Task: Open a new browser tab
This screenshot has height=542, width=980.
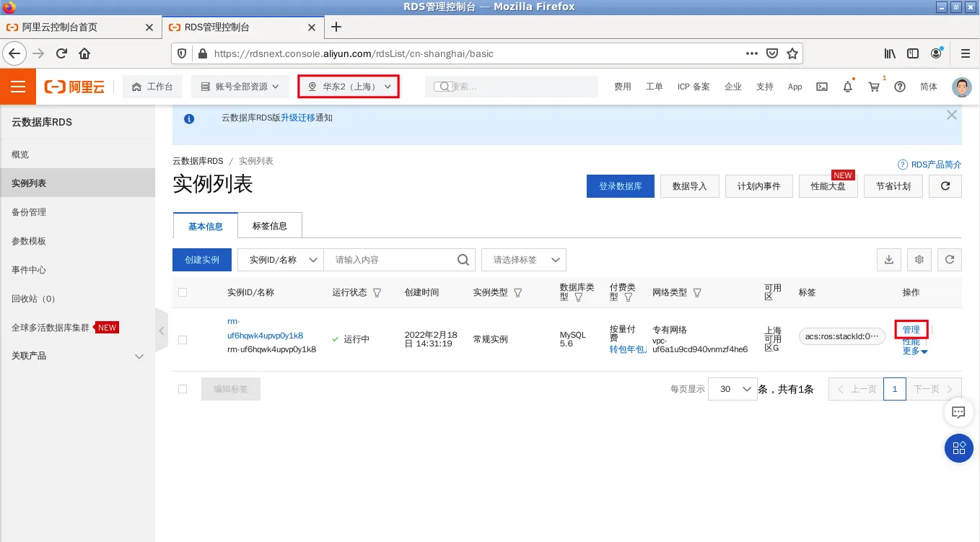Action: coord(336,27)
